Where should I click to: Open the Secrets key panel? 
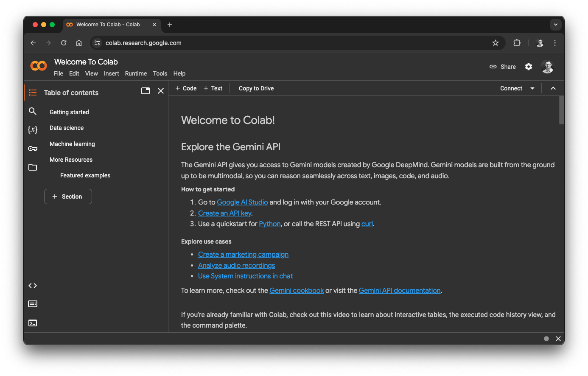(x=33, y=149)
